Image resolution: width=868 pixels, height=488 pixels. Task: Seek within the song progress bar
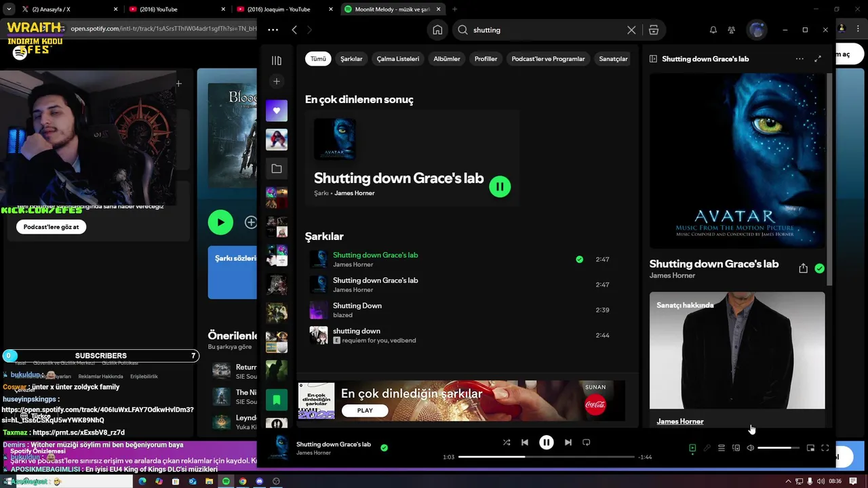click(x=547, y=457)
